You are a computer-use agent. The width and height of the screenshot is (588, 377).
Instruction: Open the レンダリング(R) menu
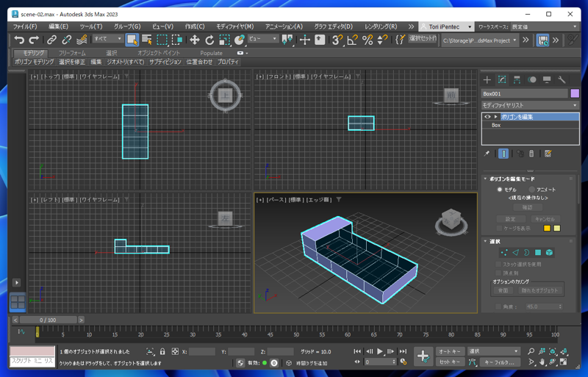381,26
